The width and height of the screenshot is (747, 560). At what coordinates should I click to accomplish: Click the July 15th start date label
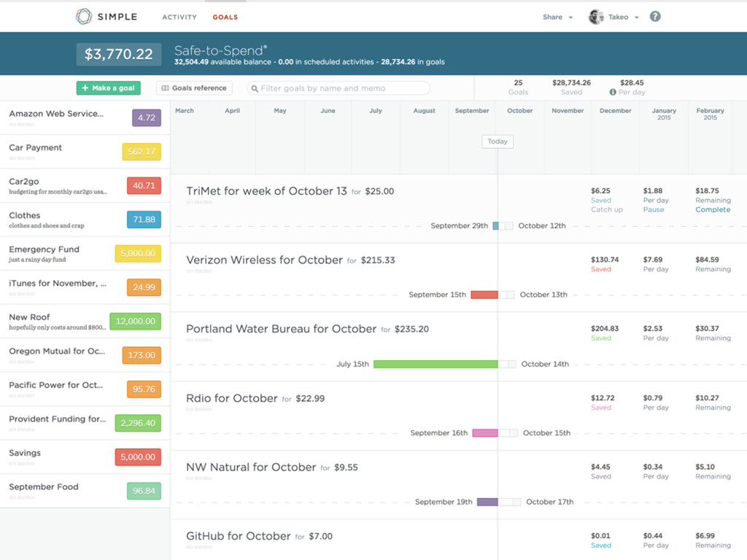coord(352,365)
